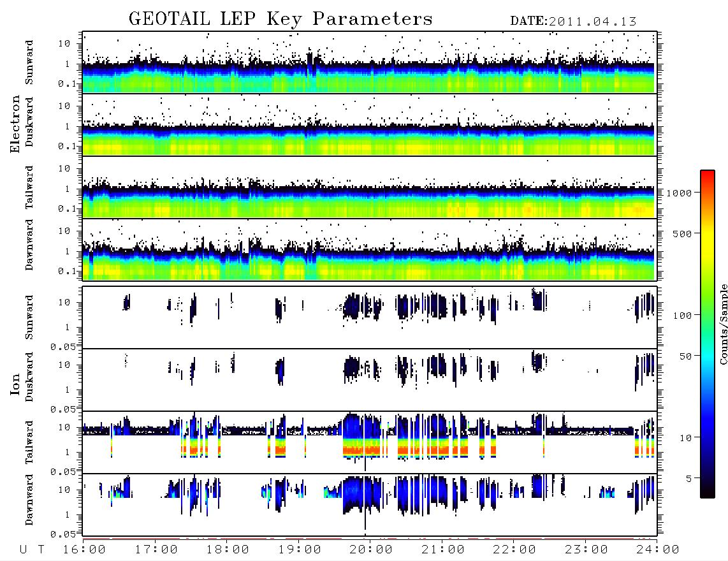Click the colorbar "5" tick label
Image resolution: width=728 pixels, height=561 pixels.
[x=689, y=479]
